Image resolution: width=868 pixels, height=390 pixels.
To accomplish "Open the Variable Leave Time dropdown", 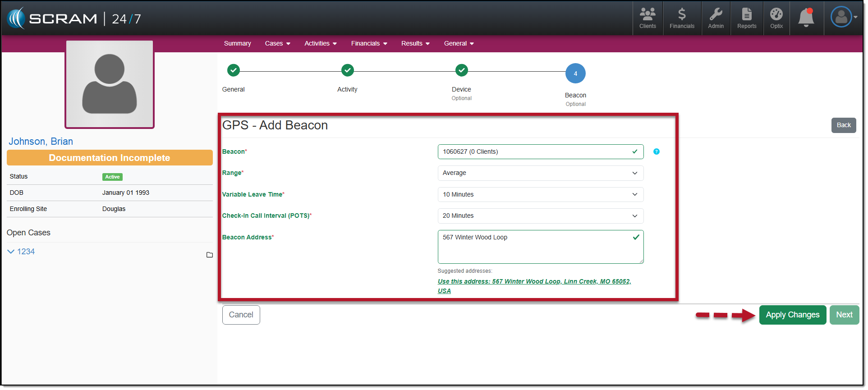I will click(541, 195).
